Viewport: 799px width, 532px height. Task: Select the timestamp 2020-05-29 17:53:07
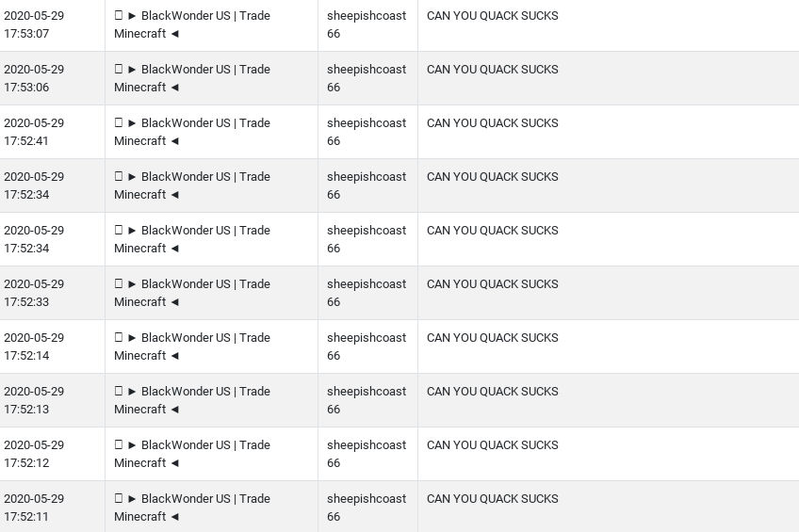pos(34,24)
